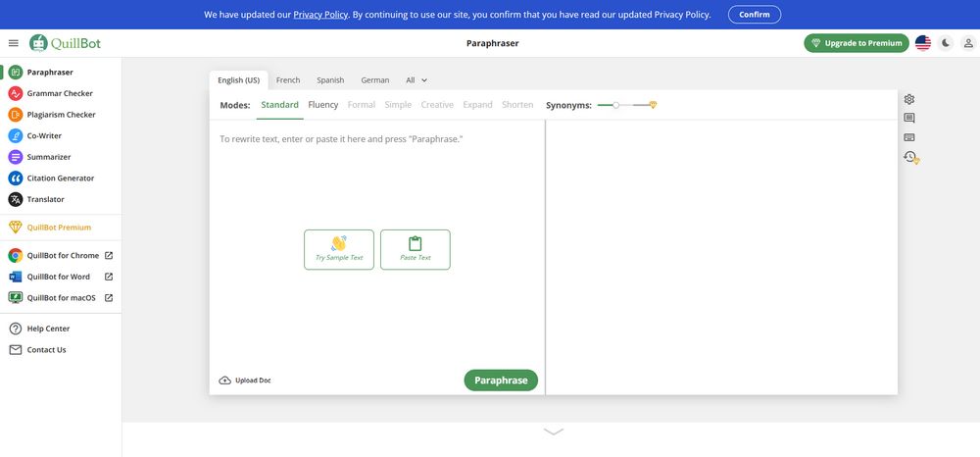Click the 'Help Center' sidebar label
980x457 pixels.
(48, 329)
